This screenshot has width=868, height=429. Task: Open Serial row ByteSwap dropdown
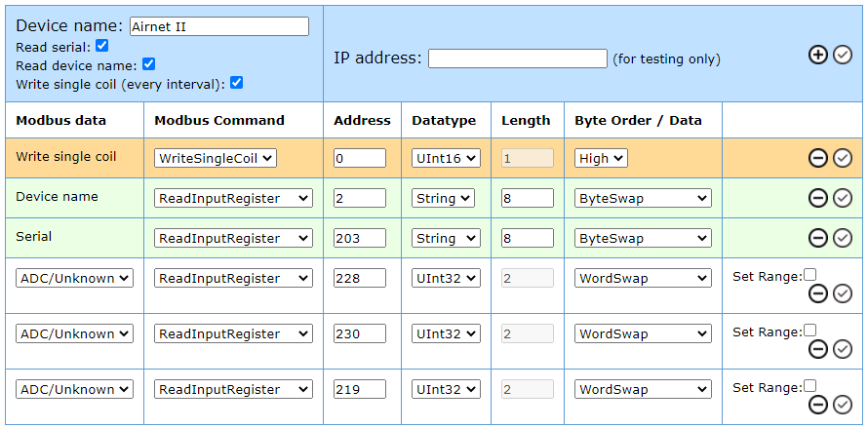click(x=643, y=238)
